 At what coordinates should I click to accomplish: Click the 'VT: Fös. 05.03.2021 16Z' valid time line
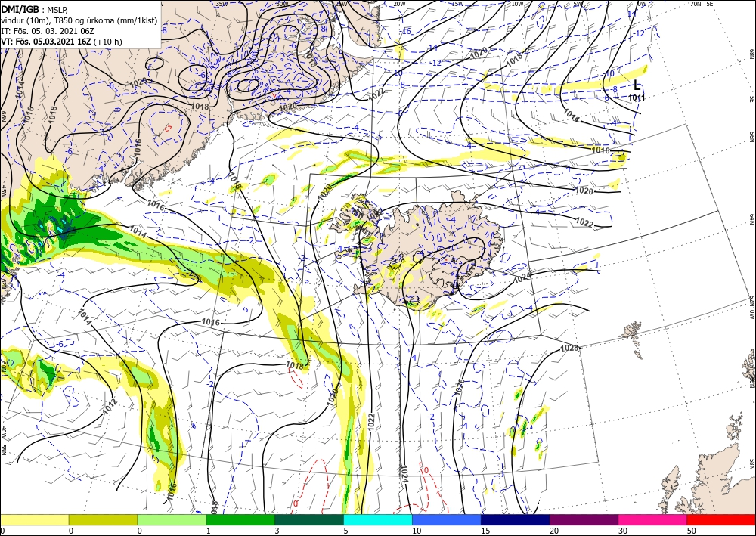pyautogui.click(x=62, y=42)
